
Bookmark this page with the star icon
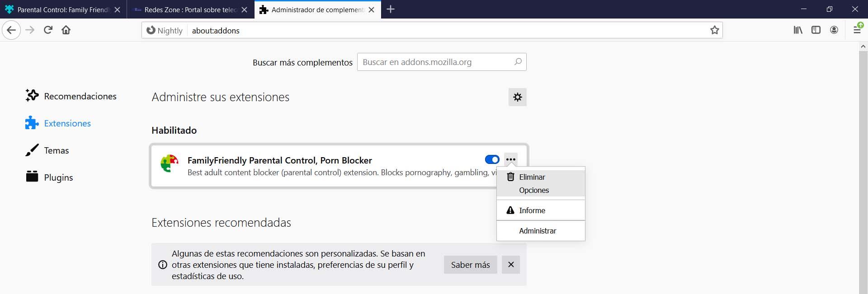(714, 30)
